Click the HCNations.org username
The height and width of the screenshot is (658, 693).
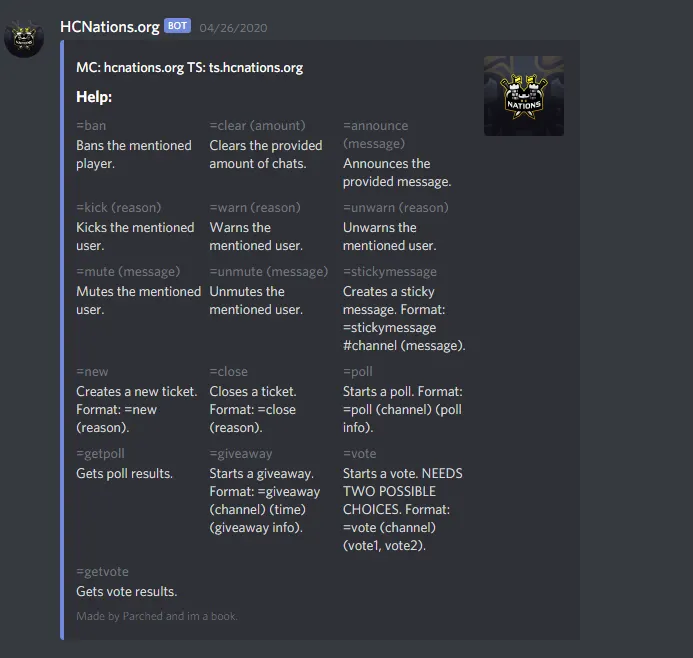click(x=110, y=27)
